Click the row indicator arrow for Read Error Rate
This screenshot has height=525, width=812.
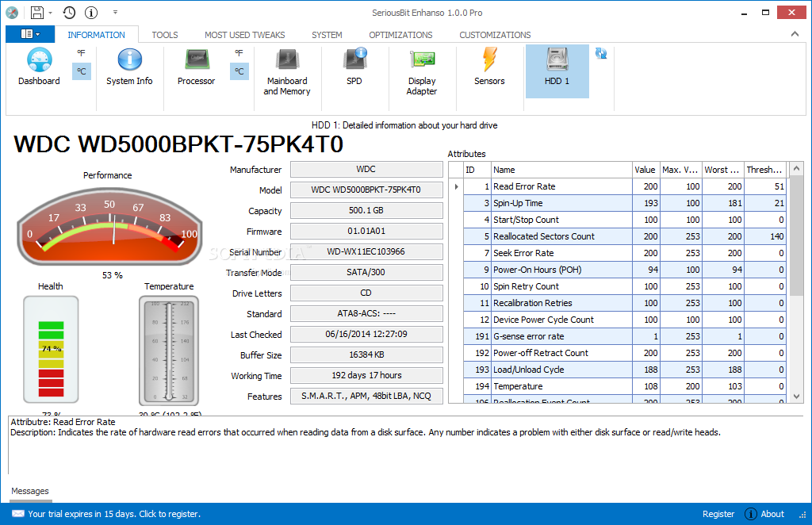click(x=456, y=186)
